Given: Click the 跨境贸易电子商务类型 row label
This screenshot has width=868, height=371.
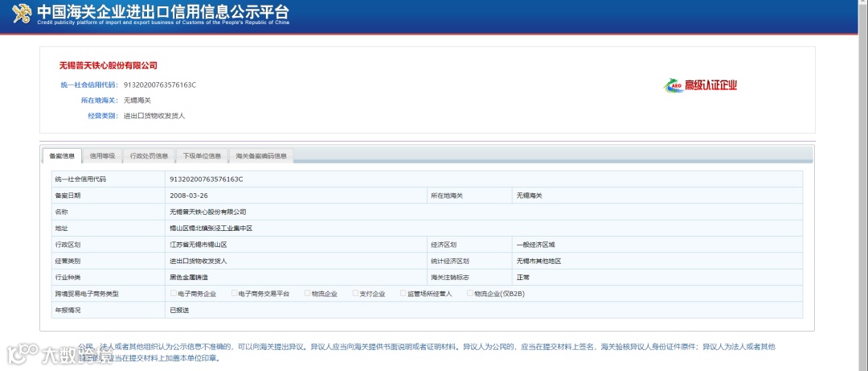Looking at the screenshot, I should [x=87, y=294].
